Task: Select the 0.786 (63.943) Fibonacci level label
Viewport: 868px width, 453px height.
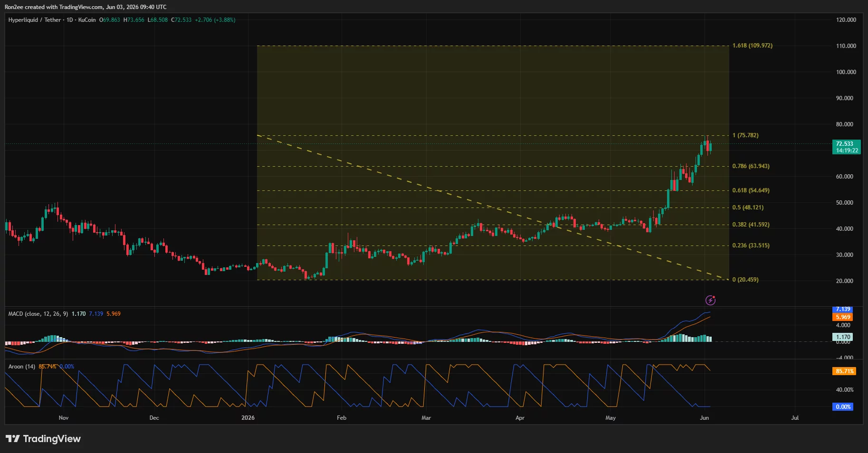Action: click(x=751, y=166)
